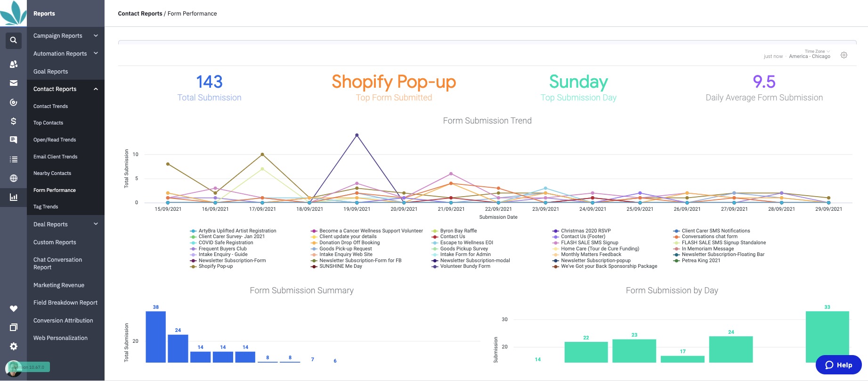Click the 38 submissions bar in summary chart
868x381 pixels.
[155, 337]
